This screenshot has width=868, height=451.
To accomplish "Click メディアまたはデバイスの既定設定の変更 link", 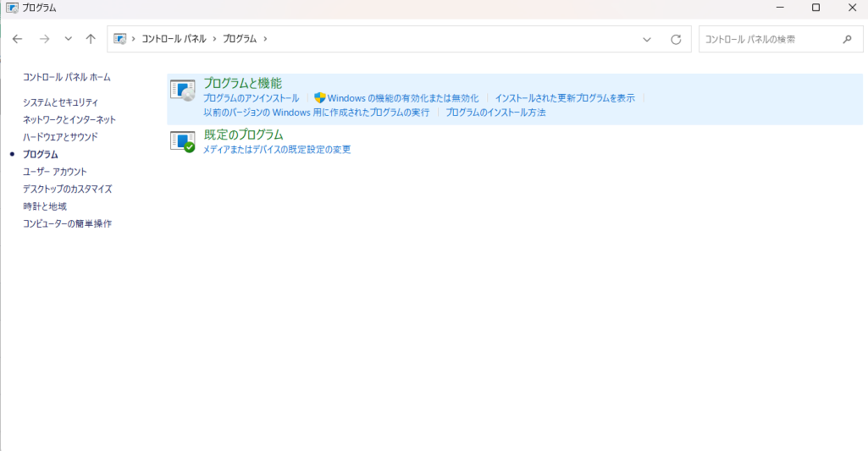I will click(277, 150).
